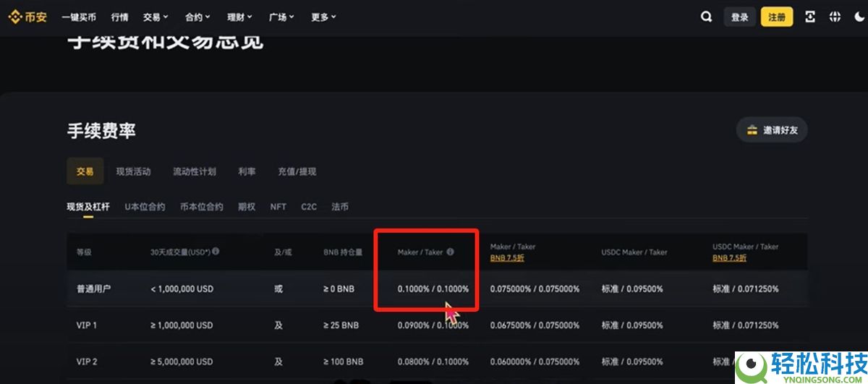The height and width of the screenshot is (384, 868).
Task: Switch to the 充值/提现 tab
Action: point(297,171)
